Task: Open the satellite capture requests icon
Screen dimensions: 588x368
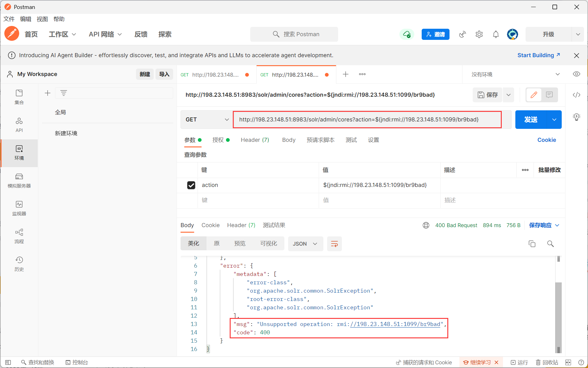Action: click(x=462, y=34)
